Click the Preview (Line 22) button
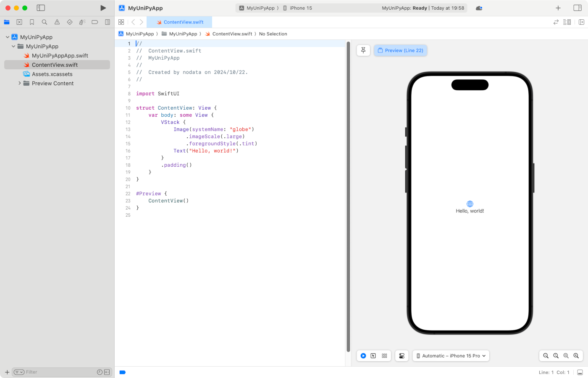The image size is (588, 378). coord(400,50)
